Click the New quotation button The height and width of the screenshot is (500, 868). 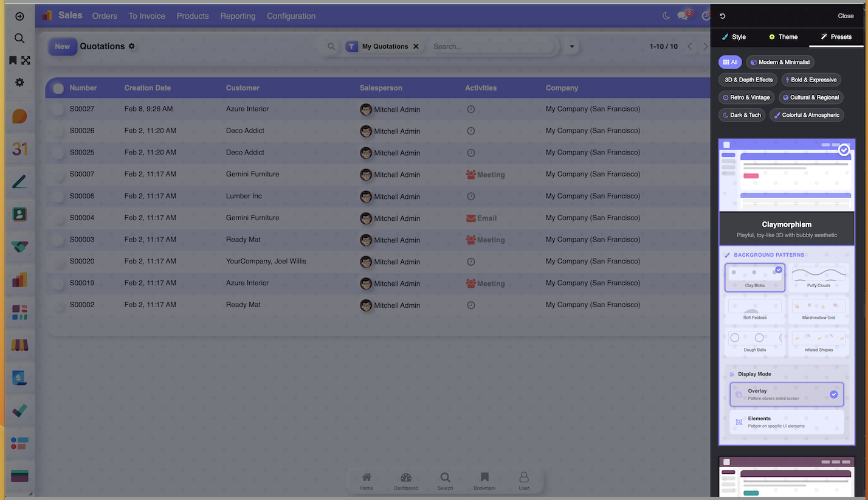tap(63, 46)
